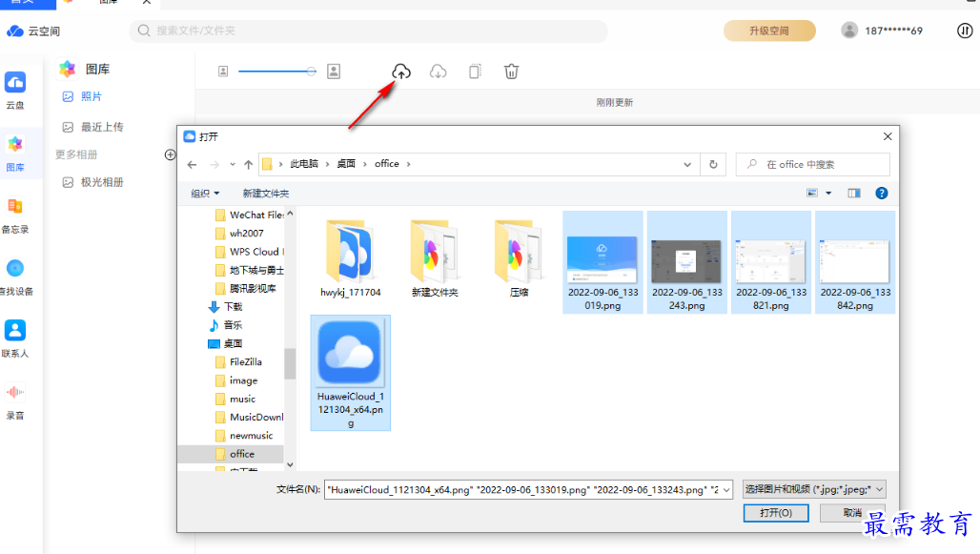Open 图库 in the left sidebar
This screenshot has width=980, height=554.
pos(15,154)
